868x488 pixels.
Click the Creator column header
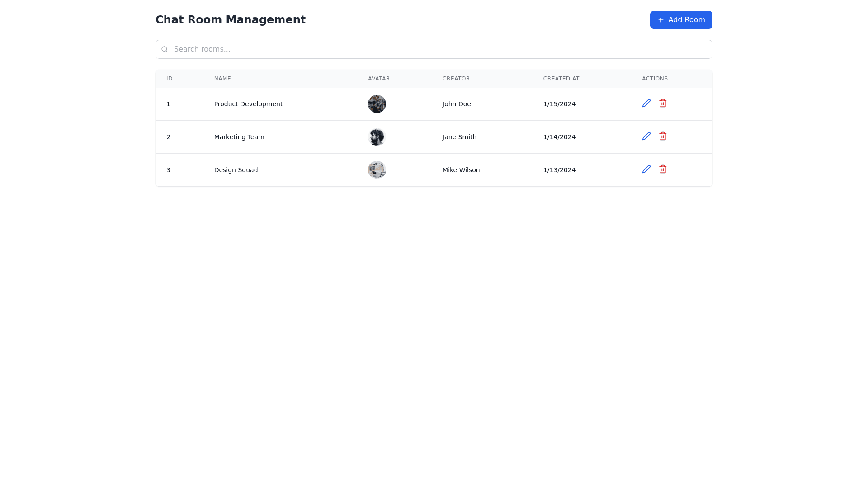[456, 79]
